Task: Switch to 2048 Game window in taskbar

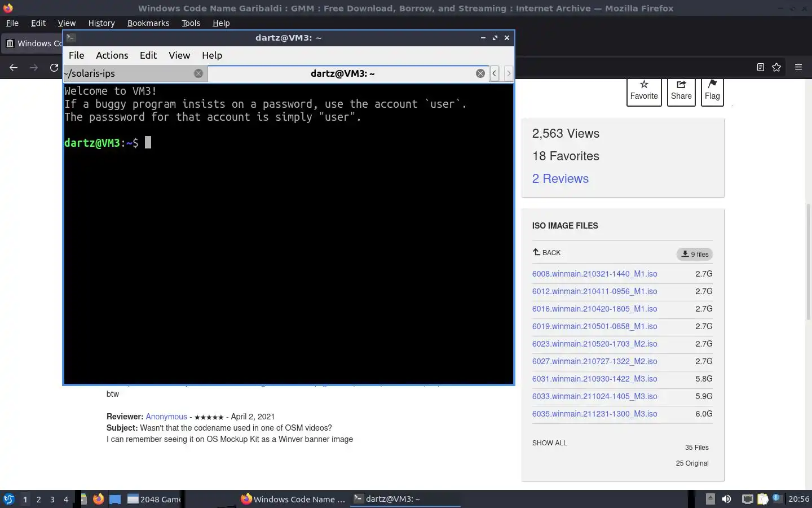Action: [153, 499]
